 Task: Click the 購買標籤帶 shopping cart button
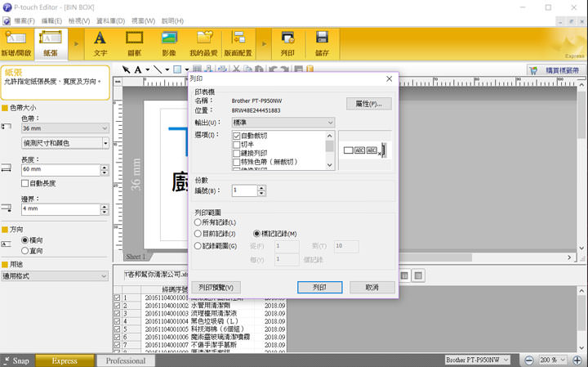pyautogui.click(x=556, y=70)
